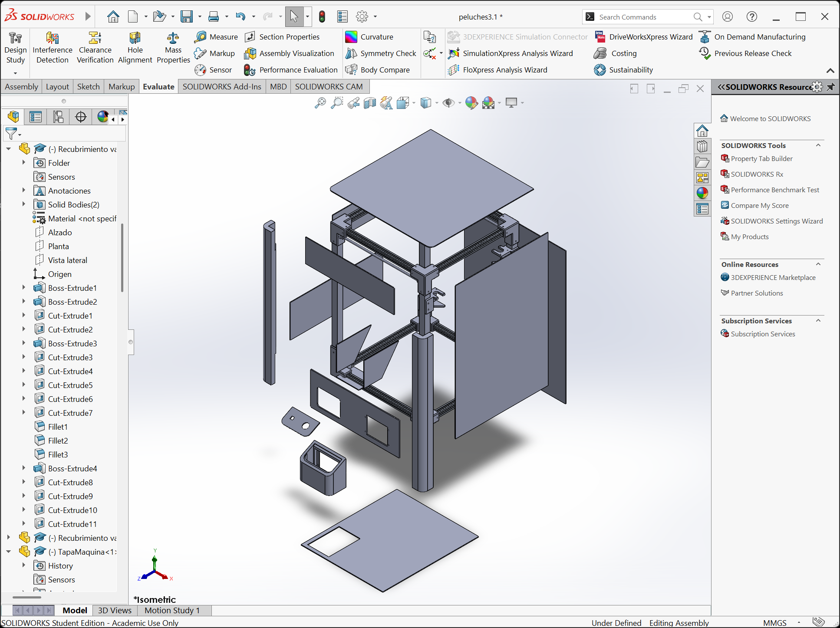The height and width of the screenshot is (628, 840).
Task: Collapse the left FeatureManager panel handle
Action: coord(131,342)
